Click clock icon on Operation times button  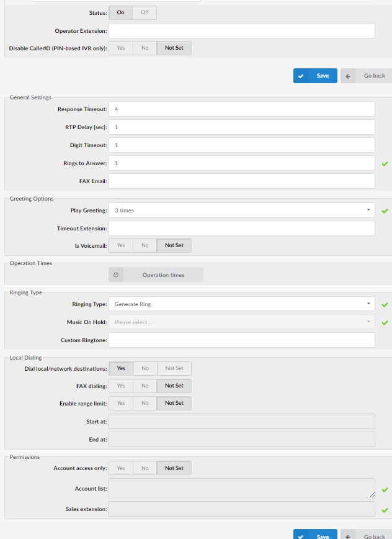coord(116,275)
